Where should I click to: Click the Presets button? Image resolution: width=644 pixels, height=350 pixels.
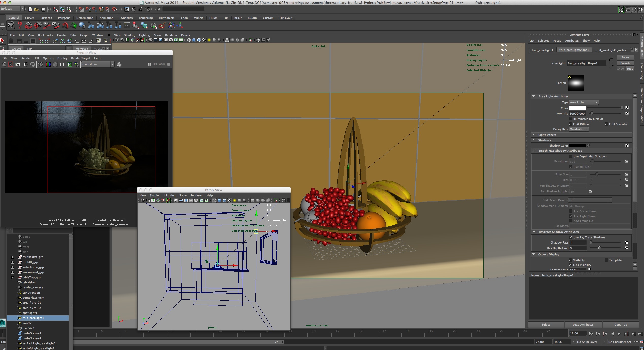625,63
